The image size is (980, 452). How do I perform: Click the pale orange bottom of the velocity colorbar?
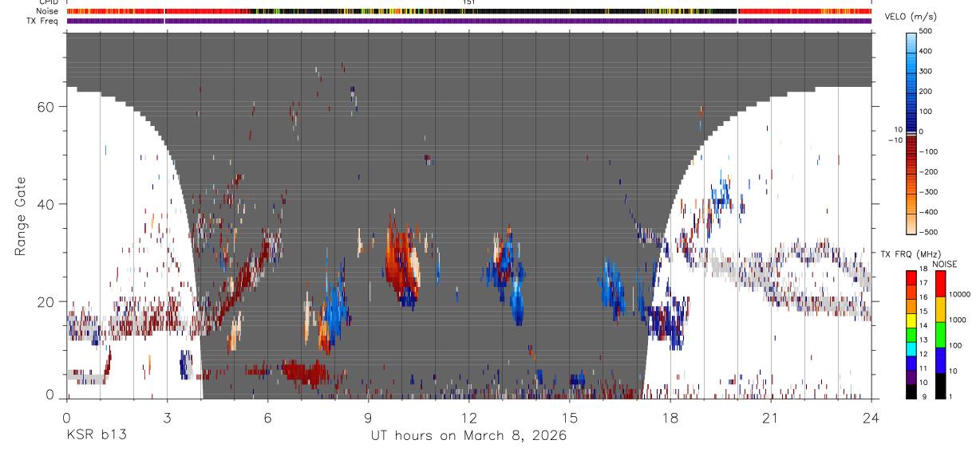[911, 223]
